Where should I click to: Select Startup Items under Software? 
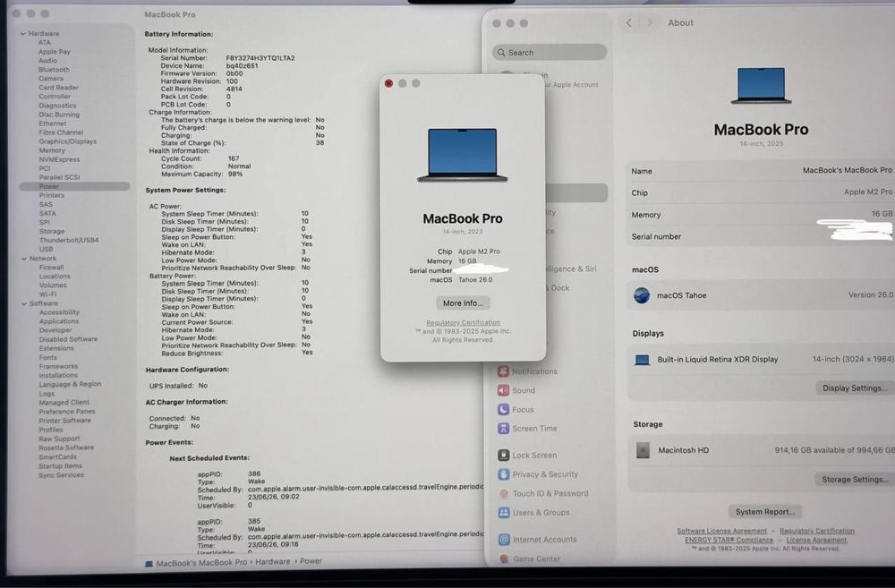coord(61,465)
